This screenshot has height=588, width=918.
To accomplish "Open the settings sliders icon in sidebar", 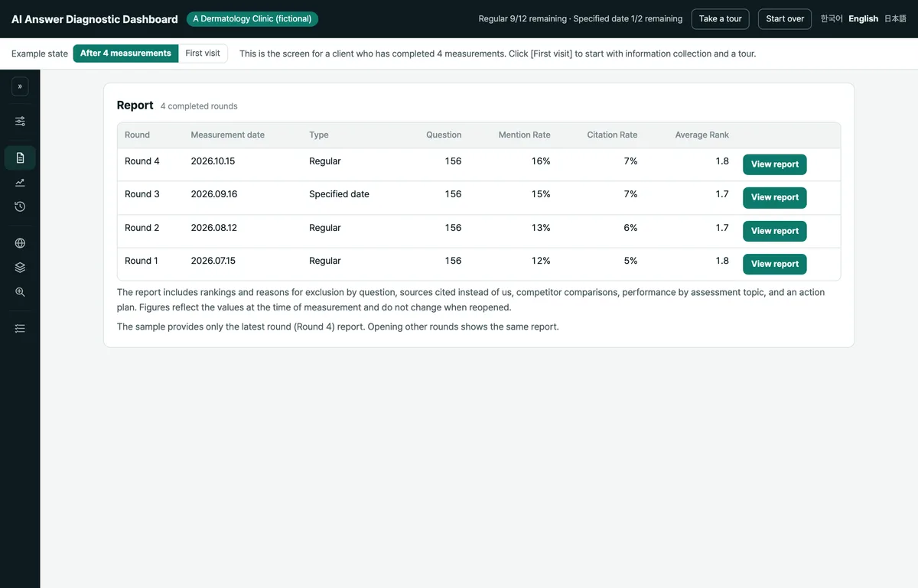I will pyautogui.click(x=20, y=121).
